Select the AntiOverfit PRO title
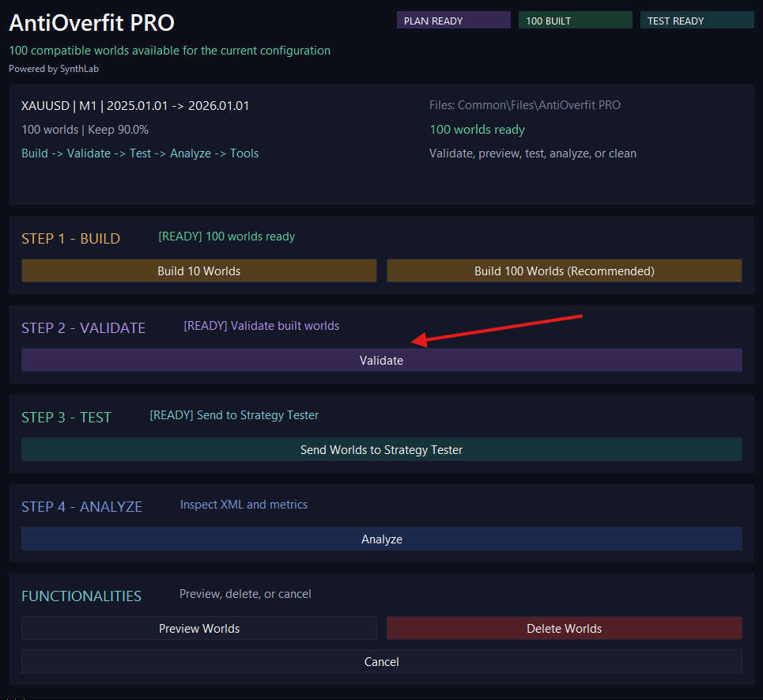 pyautogui.click(x=92, y=22)
